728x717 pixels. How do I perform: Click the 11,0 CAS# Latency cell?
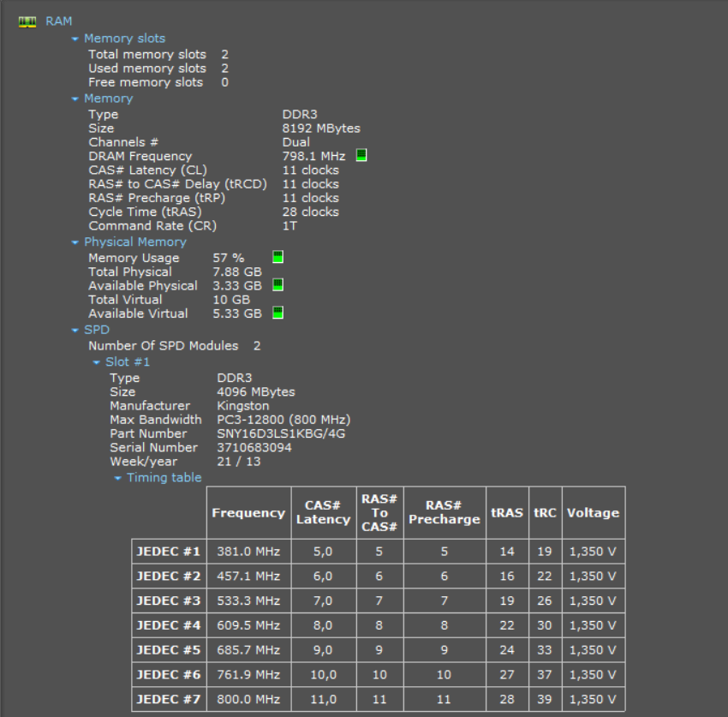pyautogui.click(x=324, y=699)
